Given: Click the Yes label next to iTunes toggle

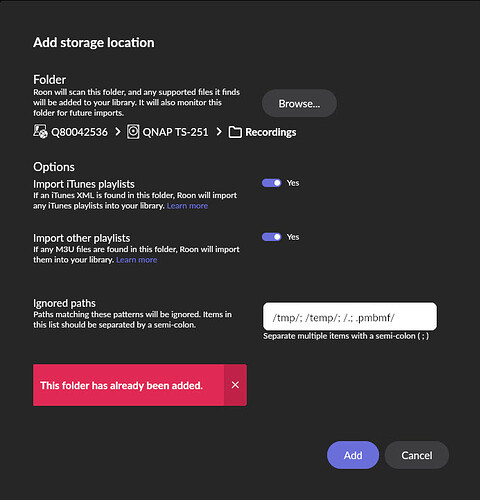Looking at the screenshot, I should [293, 183].
